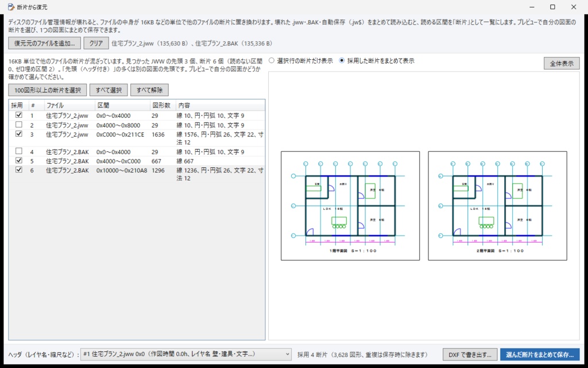588x368 pixels.
Task: Uncheck the checkbox for fragment row 3
Action: (19, 133)
